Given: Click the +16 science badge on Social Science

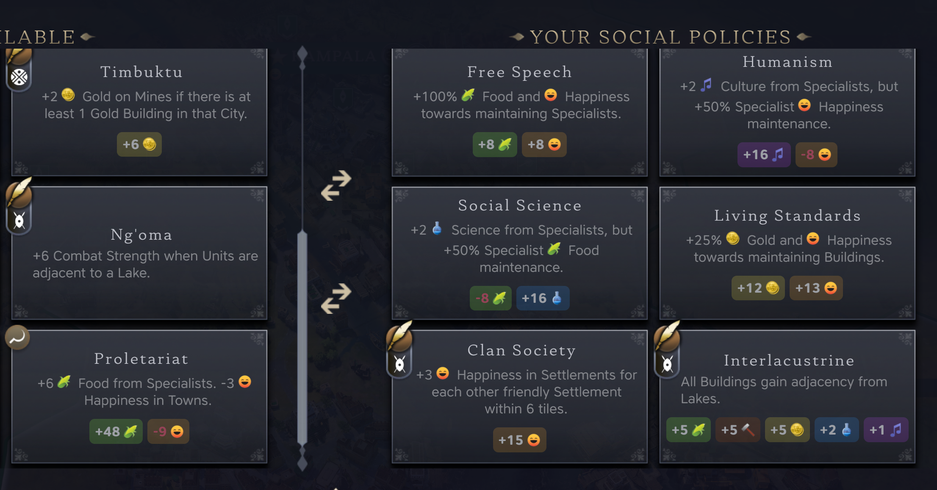Looking at the screenshot, I should coord(542,298).
